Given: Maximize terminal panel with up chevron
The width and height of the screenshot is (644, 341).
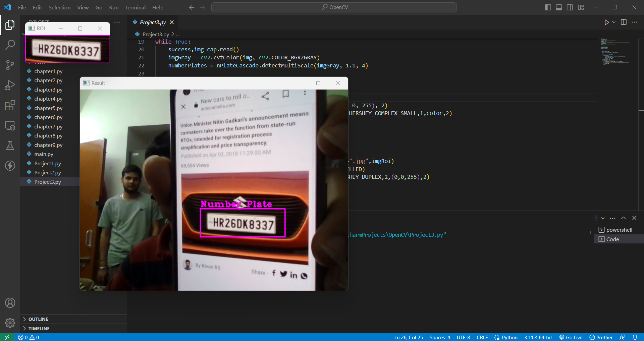Looking at the screenshot, I should [x=624, y=218].
